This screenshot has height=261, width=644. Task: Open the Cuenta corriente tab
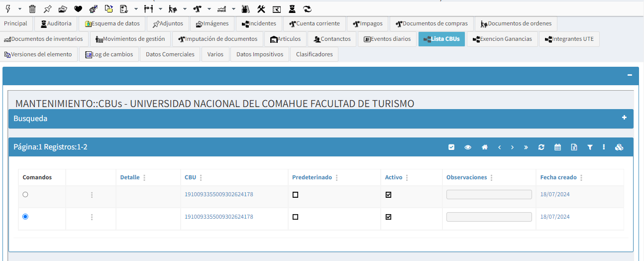click(x=315, y=23)
